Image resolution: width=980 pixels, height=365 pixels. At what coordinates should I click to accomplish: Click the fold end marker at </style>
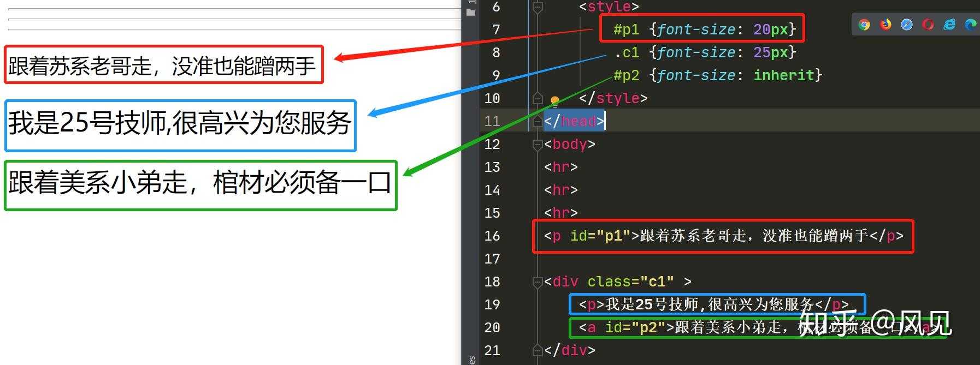(x=538, y=98)
